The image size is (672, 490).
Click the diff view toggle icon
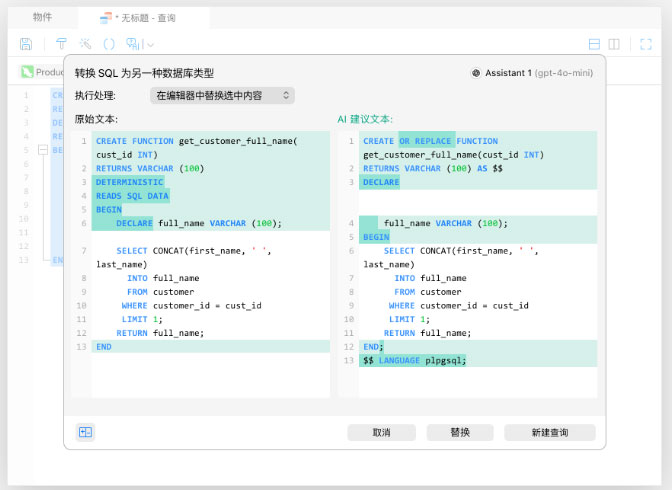pyautogui.click(x=85, y=432)
